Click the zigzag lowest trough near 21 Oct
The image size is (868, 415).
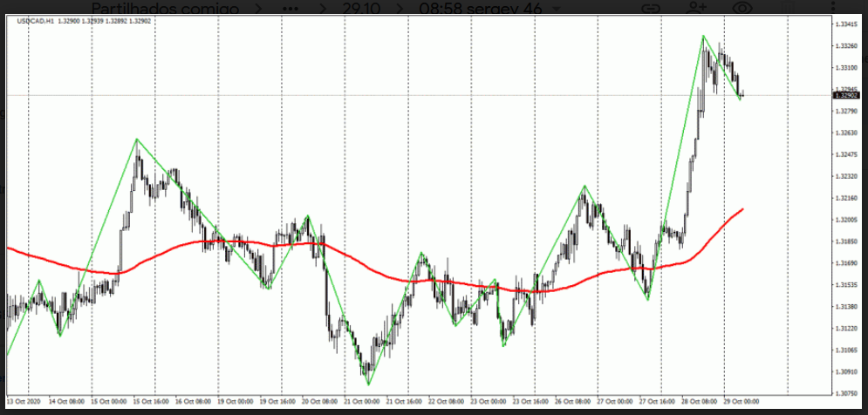click(x=368, y=384)
